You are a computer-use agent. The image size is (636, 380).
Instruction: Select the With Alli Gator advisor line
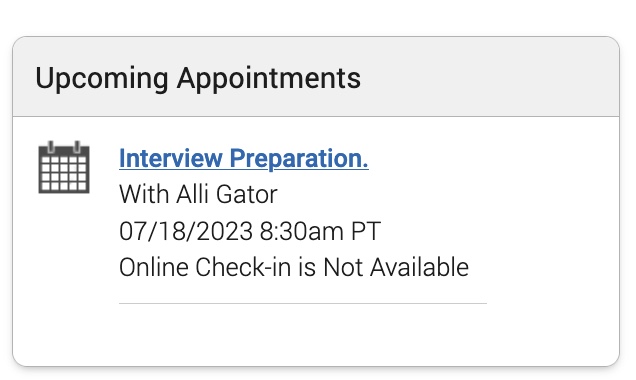(198, 194)
